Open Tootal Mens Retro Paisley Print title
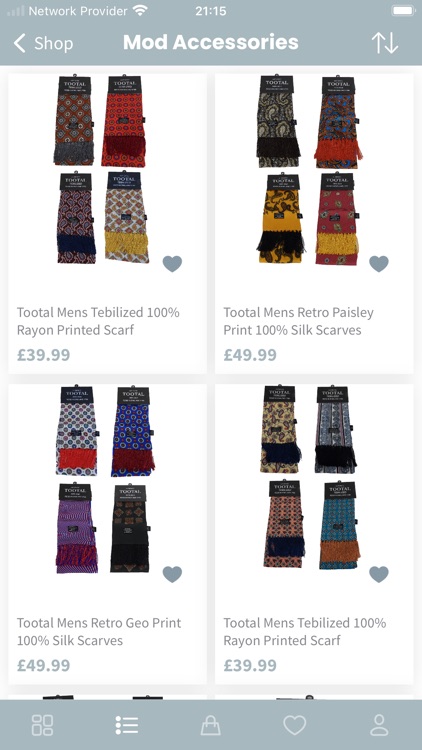 coord(299,321)
